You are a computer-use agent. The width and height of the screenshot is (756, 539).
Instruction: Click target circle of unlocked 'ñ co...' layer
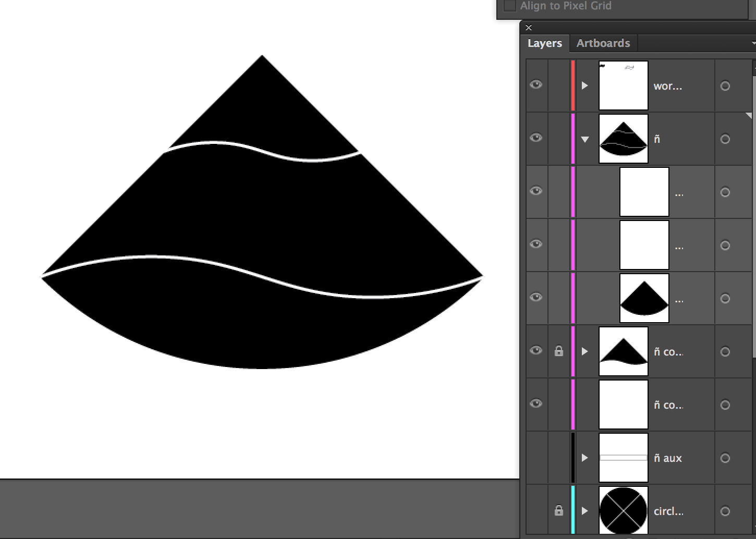coord(725,405)
